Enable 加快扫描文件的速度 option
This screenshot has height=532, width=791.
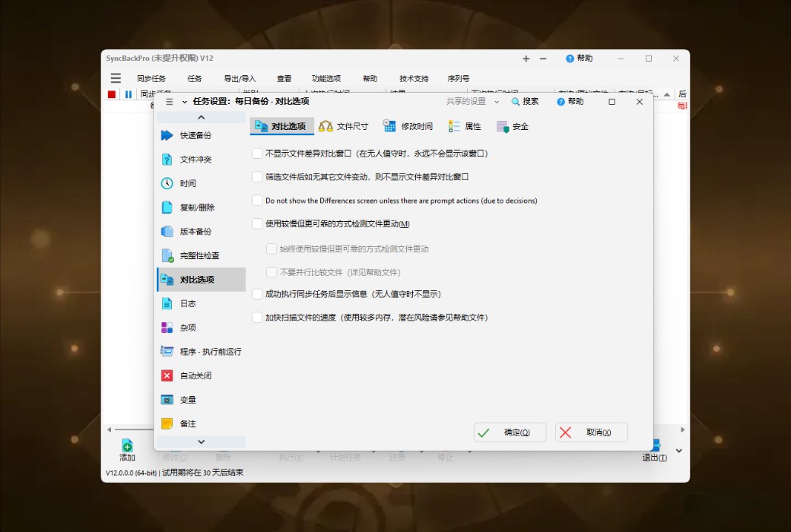[257, 317]
